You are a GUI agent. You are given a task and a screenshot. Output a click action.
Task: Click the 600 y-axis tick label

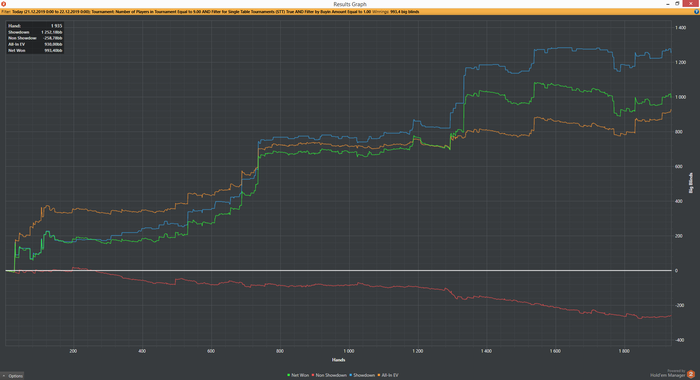point(679,167)
